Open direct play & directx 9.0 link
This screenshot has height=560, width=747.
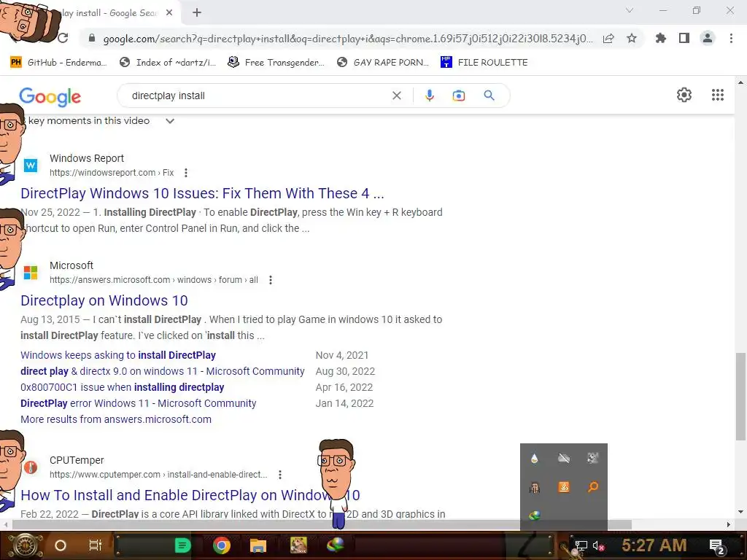tap(163, 371)
